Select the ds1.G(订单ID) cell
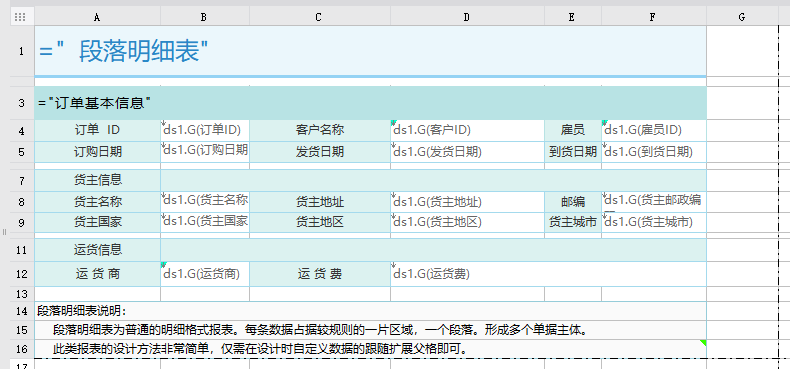This screenshot has width=790, height=369. click(x=205, y=131)
